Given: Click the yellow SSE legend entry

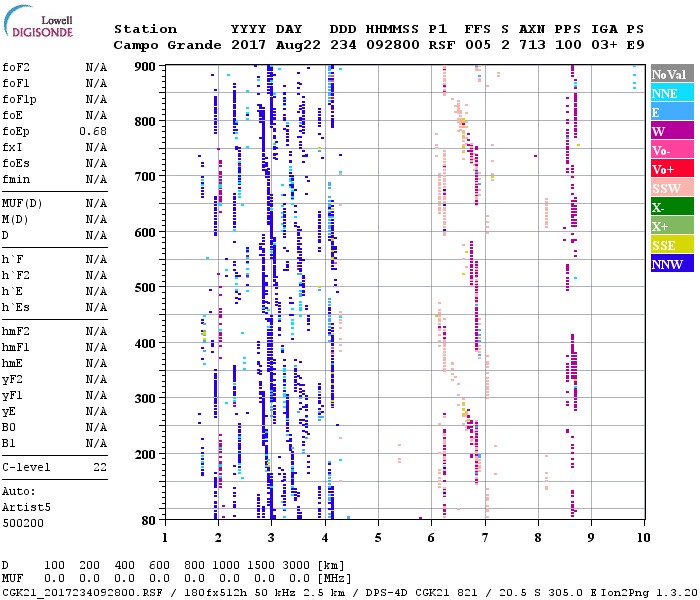Looking at the screenshot, I should pyautogui.click(x=669, y=245).
